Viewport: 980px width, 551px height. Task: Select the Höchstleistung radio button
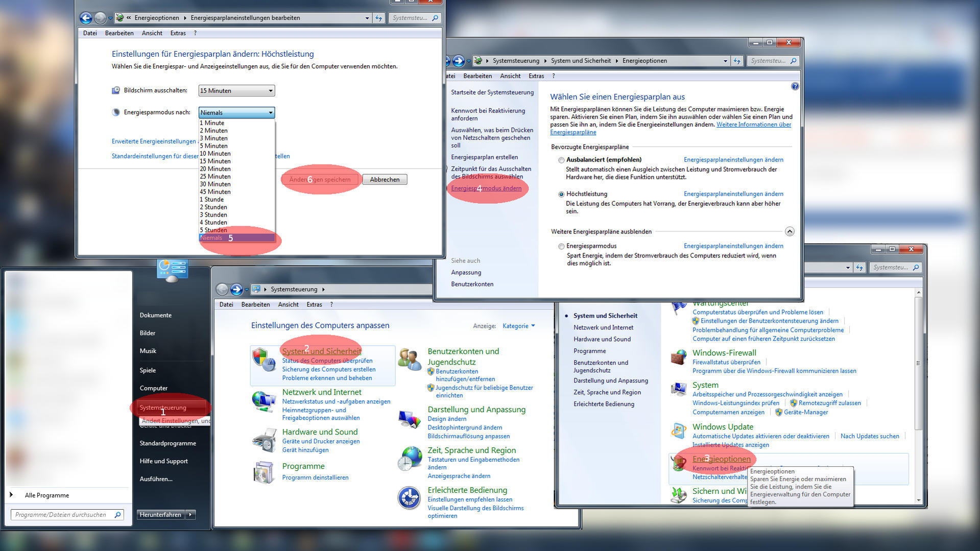[561, 195]
